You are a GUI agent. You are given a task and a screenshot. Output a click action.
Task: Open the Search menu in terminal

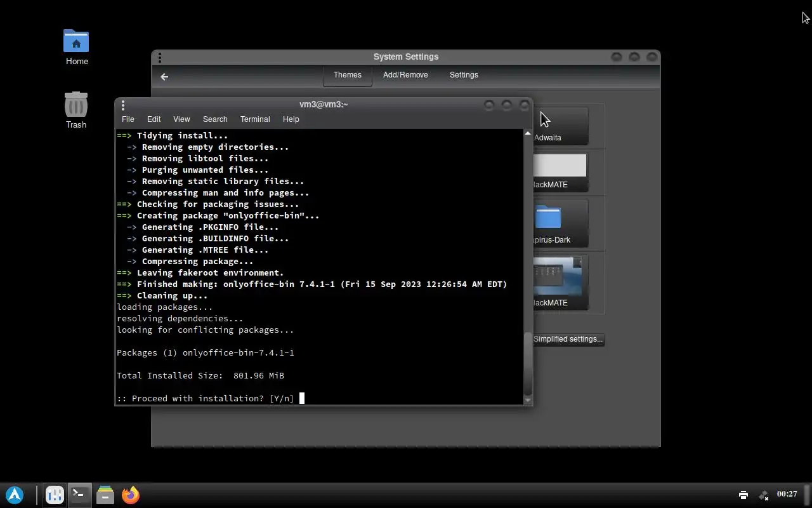215,119
